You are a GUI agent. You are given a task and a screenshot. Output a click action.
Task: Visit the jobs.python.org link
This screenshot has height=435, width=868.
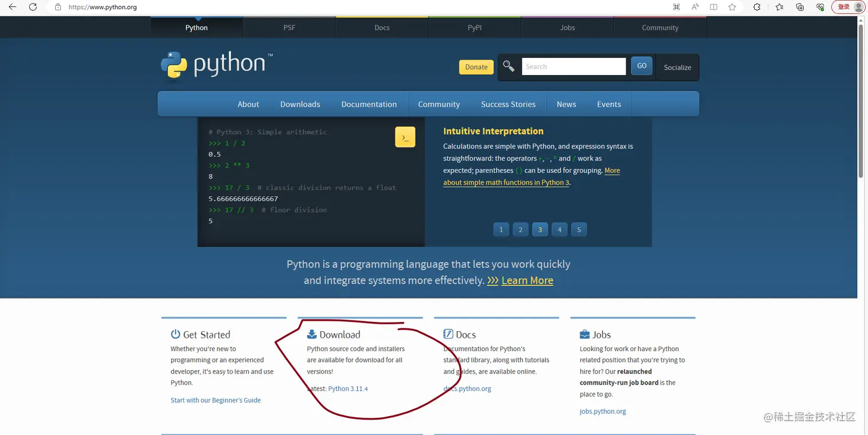[x=603, y=411]
